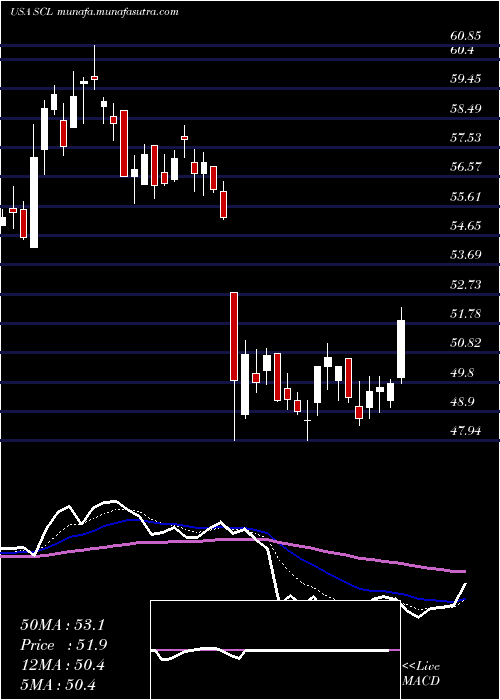Click the '<<Live MACD' label
Viewport: 500px width, 700px height.
[421, 674]
